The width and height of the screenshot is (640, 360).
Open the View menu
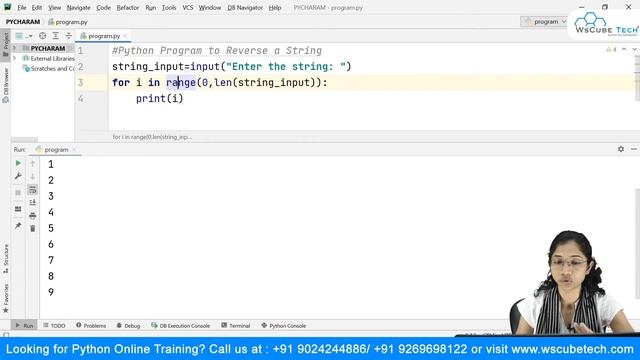54,7
